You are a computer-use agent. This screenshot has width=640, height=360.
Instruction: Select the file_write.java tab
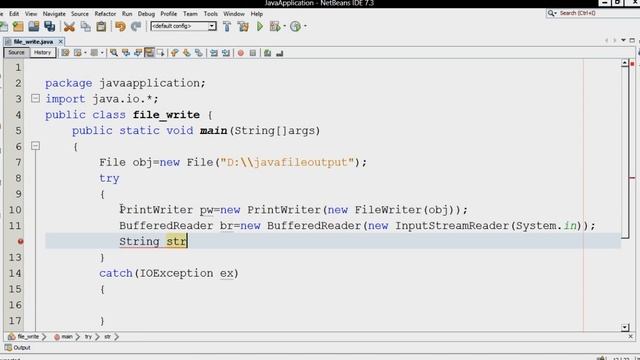(33, 42)
